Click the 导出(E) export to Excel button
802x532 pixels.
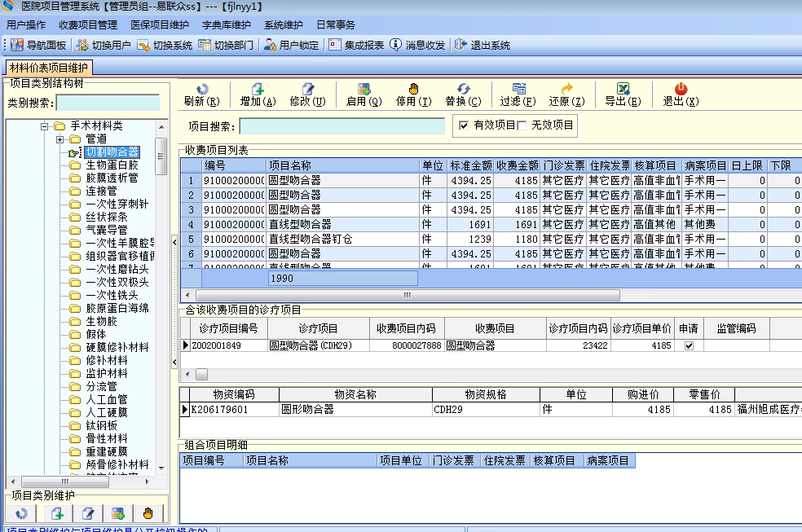623,95
